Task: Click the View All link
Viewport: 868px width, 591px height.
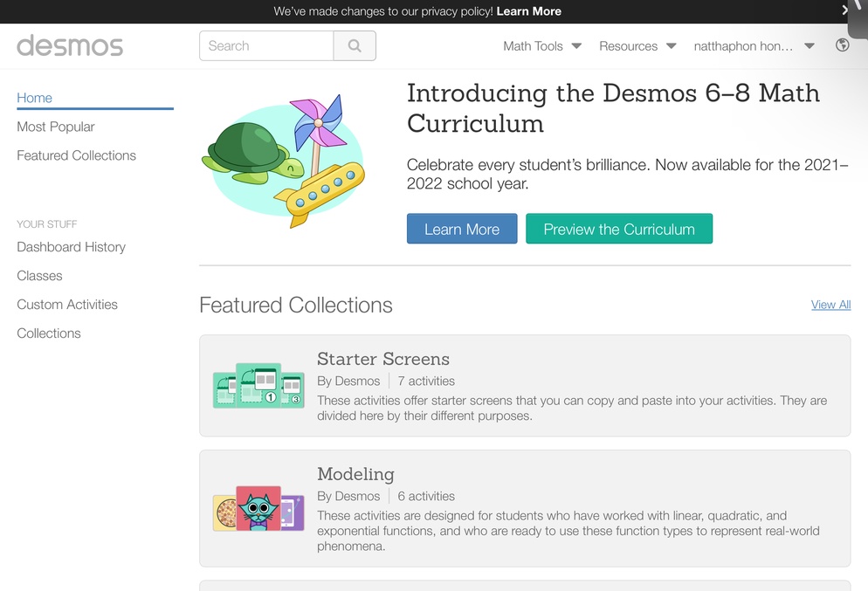Action: tap(831, 305)
